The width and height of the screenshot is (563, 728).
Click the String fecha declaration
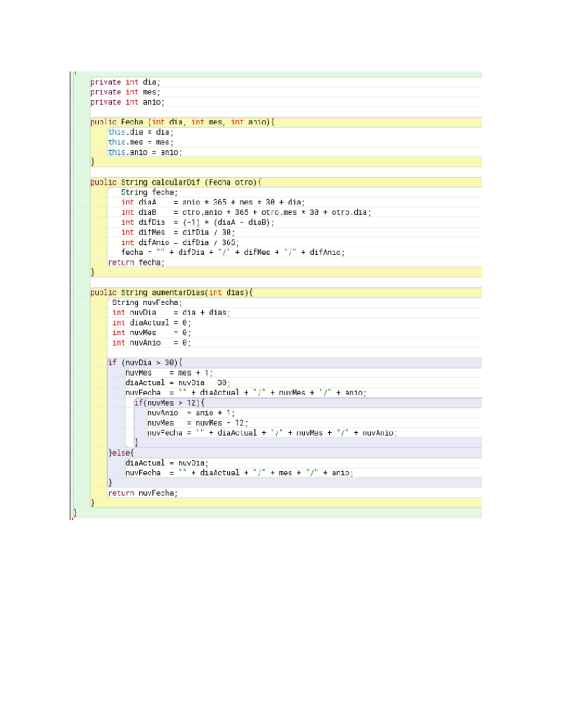[143, 193]
